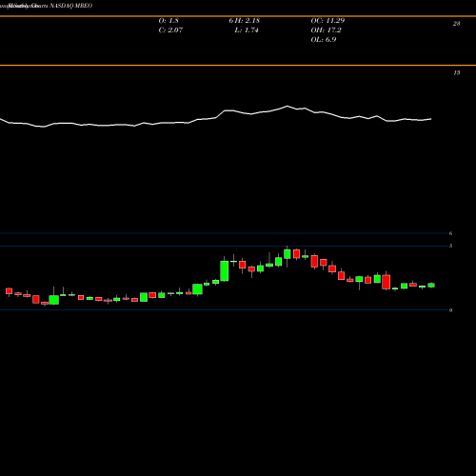476x476 pixels.
Task: Select the close value C: 2.07
Action: [170, 30]
